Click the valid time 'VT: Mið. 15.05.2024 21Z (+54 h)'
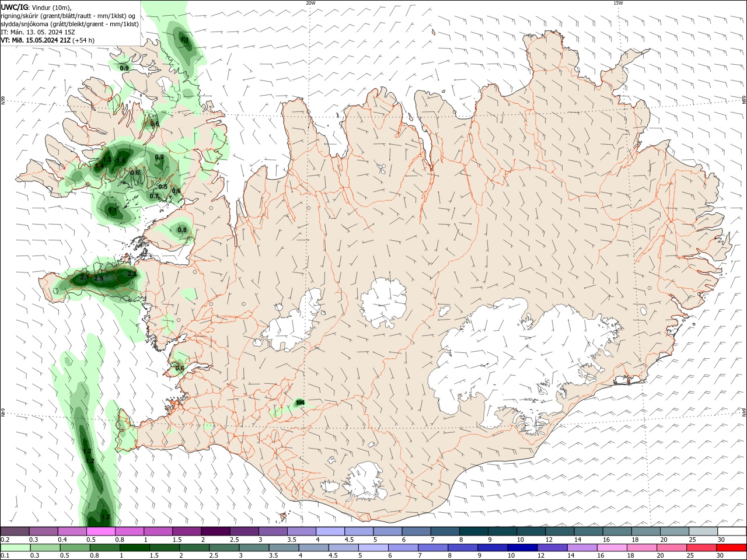The height and width of the screenshot is (560, 747). point(48,40)
